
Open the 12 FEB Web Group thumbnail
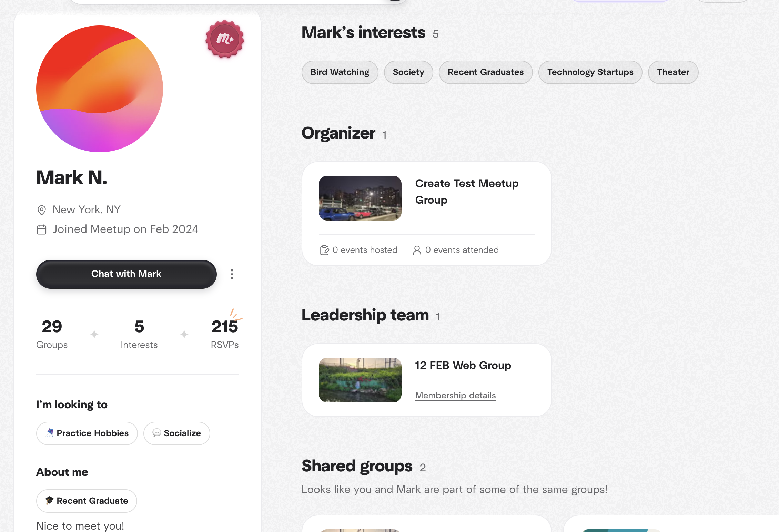[x=360, y=380]
